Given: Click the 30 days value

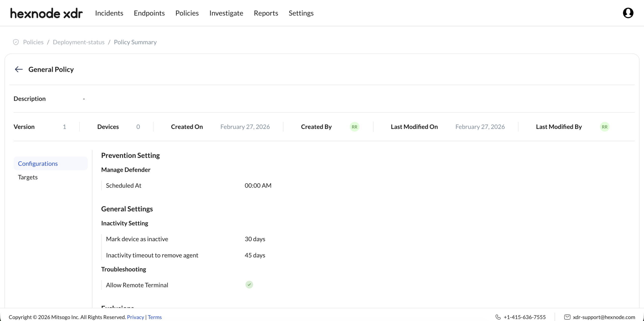Looking at the screenshot, I should pyautogui.click(x=255, y=239).
